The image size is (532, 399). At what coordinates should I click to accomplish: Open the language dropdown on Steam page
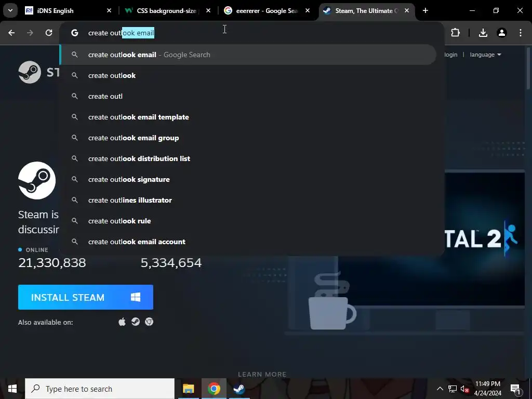click(486, 55)
